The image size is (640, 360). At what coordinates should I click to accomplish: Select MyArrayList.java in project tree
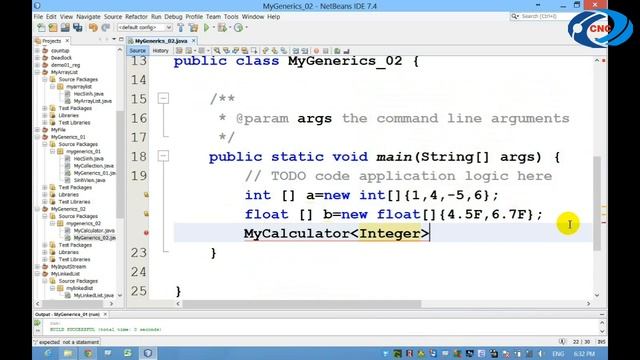click(x=93, y=101)
